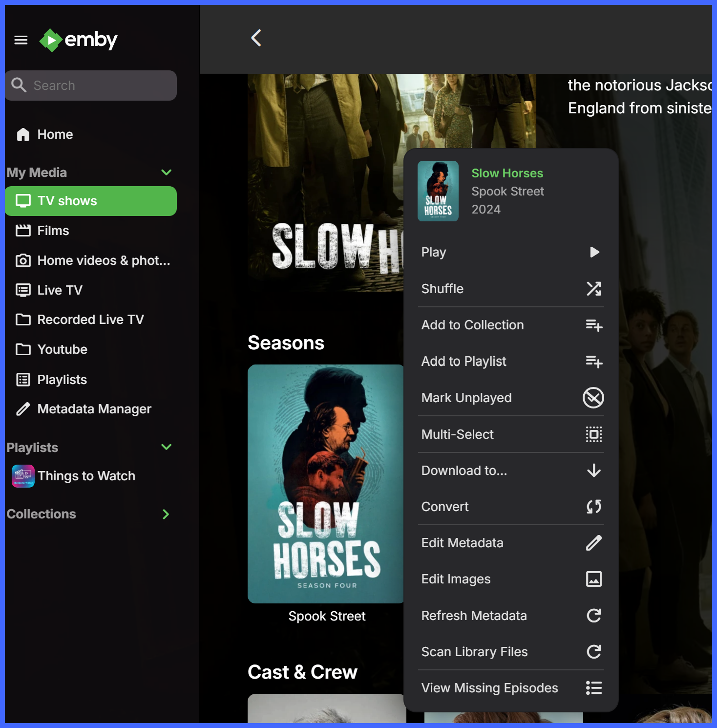The height and width of the screenshot is (728, 717).
Task: Choose Shuffle from the context menu
Action: 511,289
